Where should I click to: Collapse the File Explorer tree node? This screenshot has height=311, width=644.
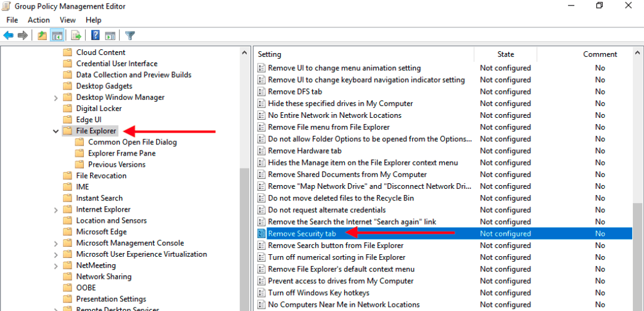(x=56, y=131)
